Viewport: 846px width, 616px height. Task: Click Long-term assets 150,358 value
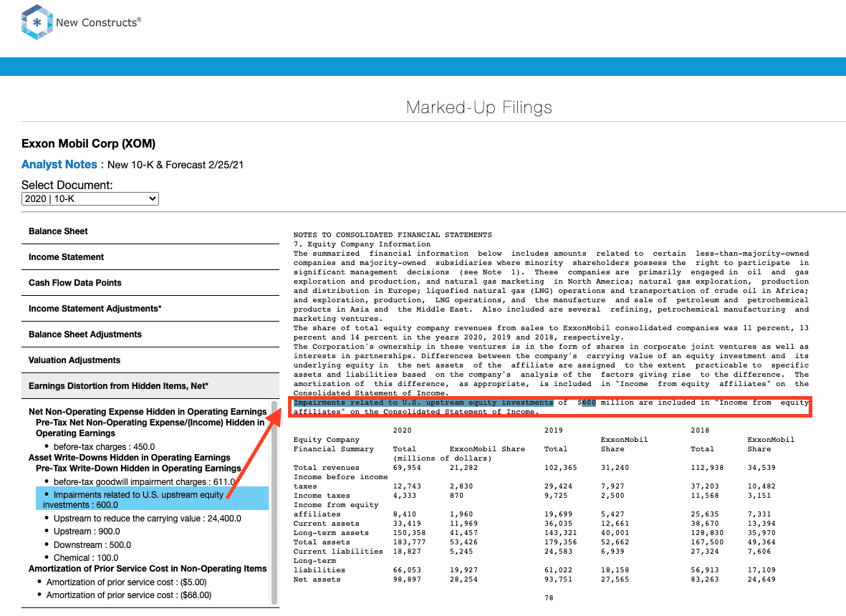pos(409,533)
